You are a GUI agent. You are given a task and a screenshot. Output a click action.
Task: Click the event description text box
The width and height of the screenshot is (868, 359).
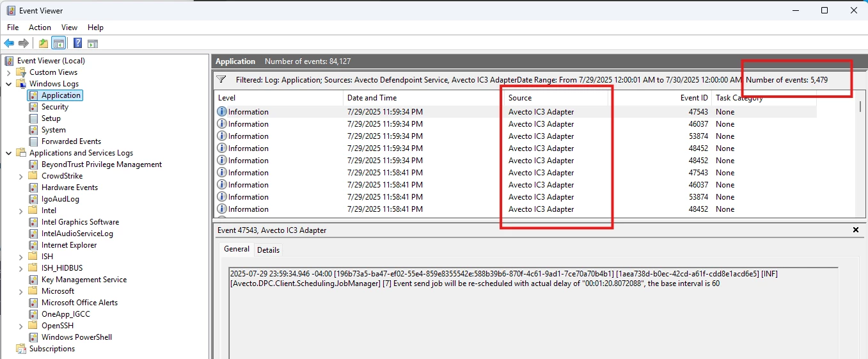533,312
